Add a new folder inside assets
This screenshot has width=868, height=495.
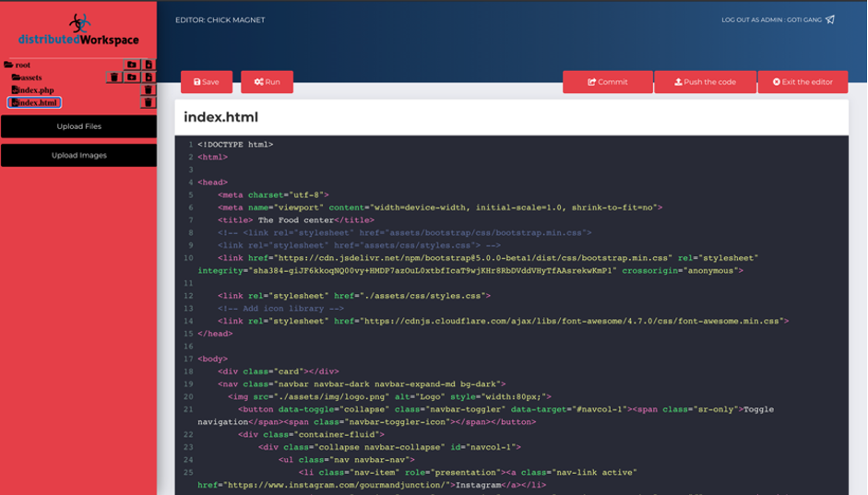tap(132, 77)
